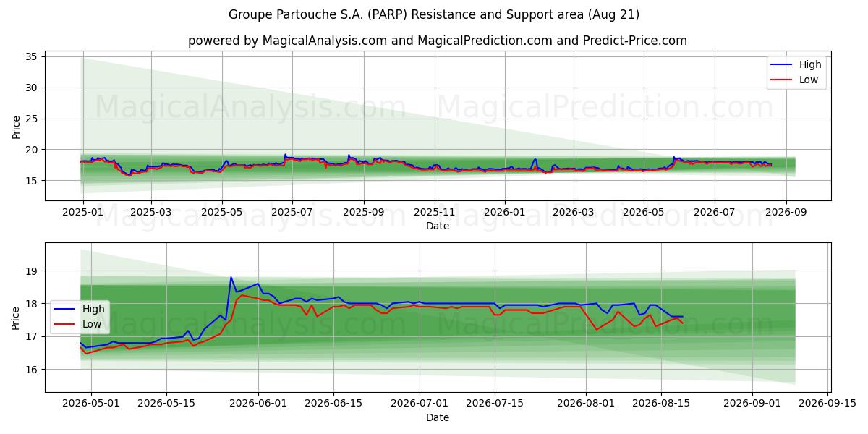Click the '2025-09' tick label
The image size is (868, 434).
[364, 212]
